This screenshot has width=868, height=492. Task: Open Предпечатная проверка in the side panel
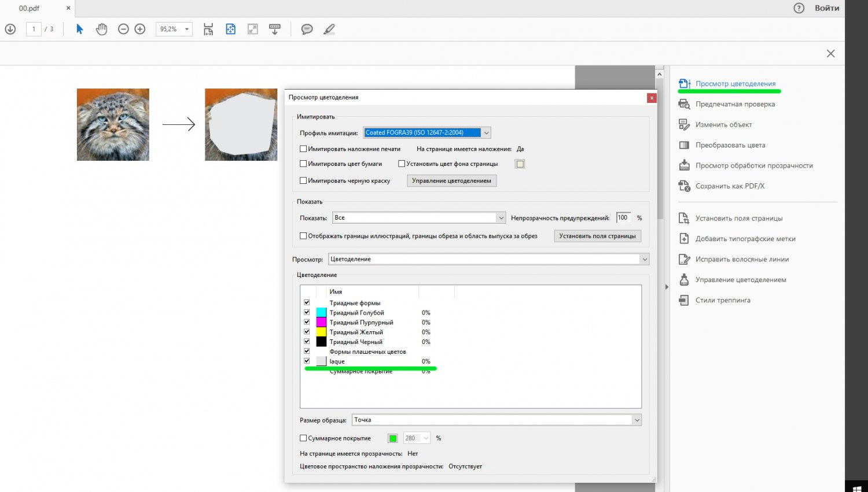(x=735, y=104)
